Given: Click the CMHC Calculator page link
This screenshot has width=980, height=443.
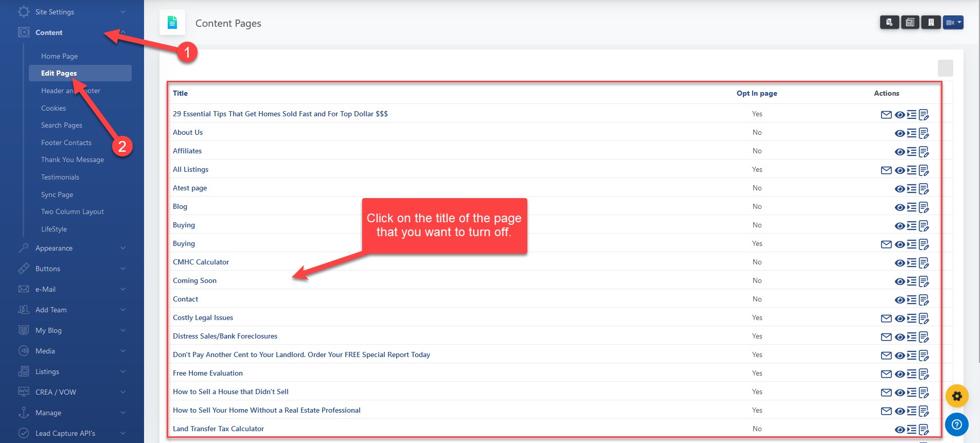Looking at the screenshot, I should pos(201,262).
